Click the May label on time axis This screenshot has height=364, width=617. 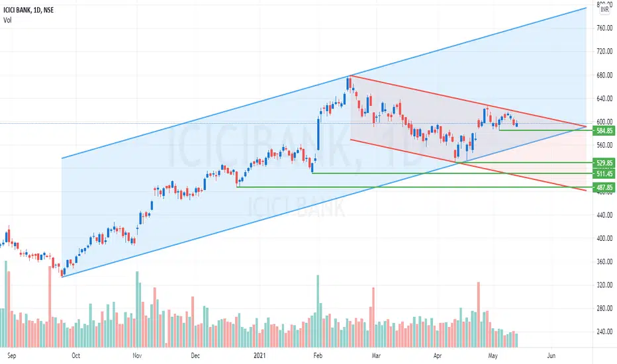click(493, 356)
